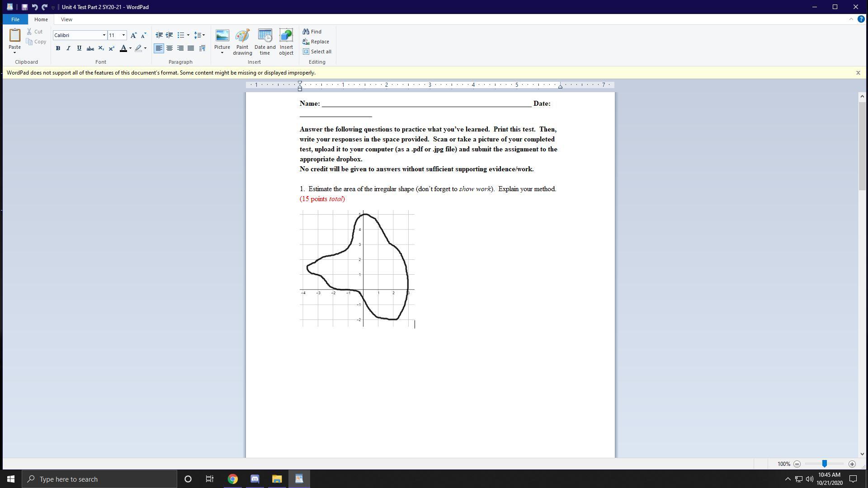This screenshot has width=868, height=488.
Task: Open Chrome from the taskbar
Action: 232,479
